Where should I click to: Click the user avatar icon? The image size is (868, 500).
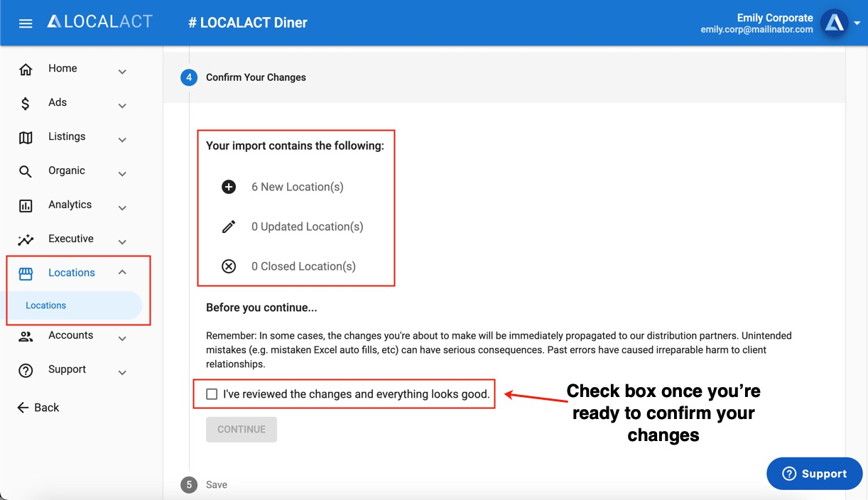(834, 23)
